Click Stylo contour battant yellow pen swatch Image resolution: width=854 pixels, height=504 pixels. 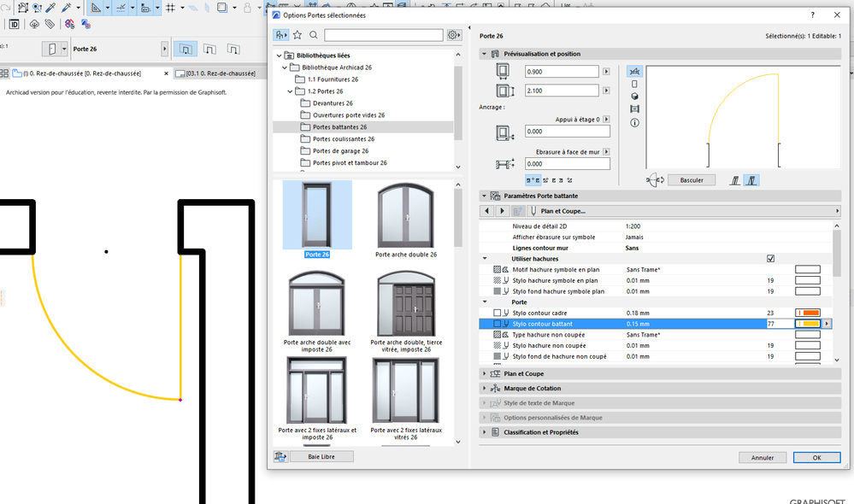coord(808,324)
